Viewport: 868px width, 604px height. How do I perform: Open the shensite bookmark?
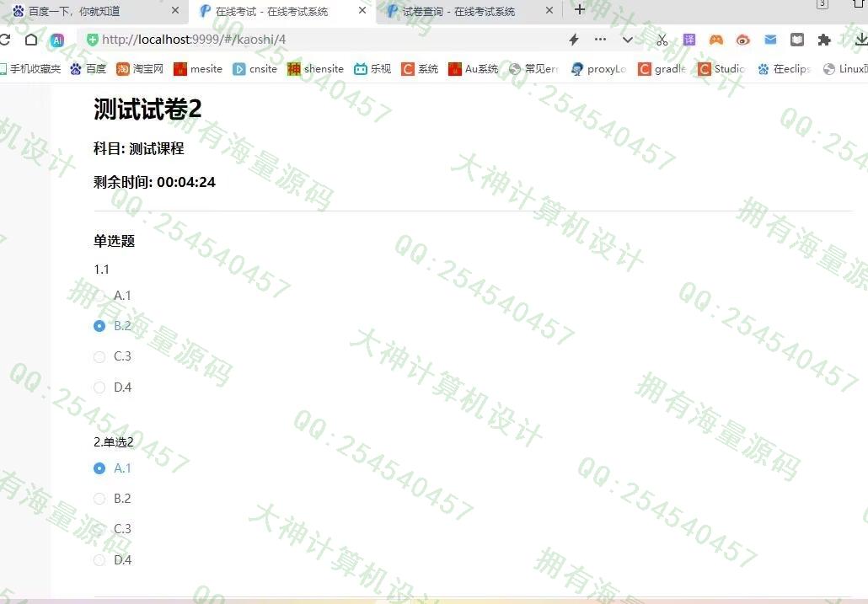coord(315,68)
